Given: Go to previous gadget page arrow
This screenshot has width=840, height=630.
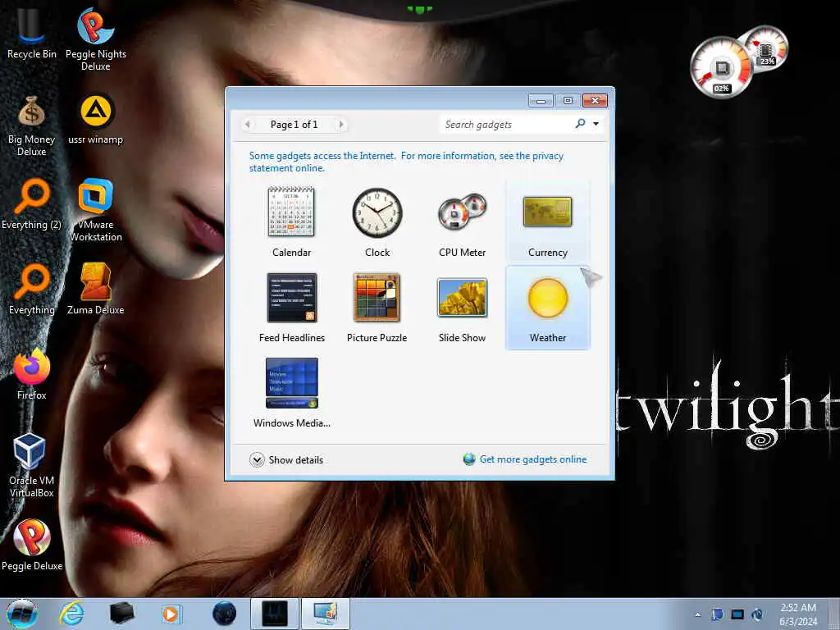Looking at the screenshot, I should (x=248, y=125).
